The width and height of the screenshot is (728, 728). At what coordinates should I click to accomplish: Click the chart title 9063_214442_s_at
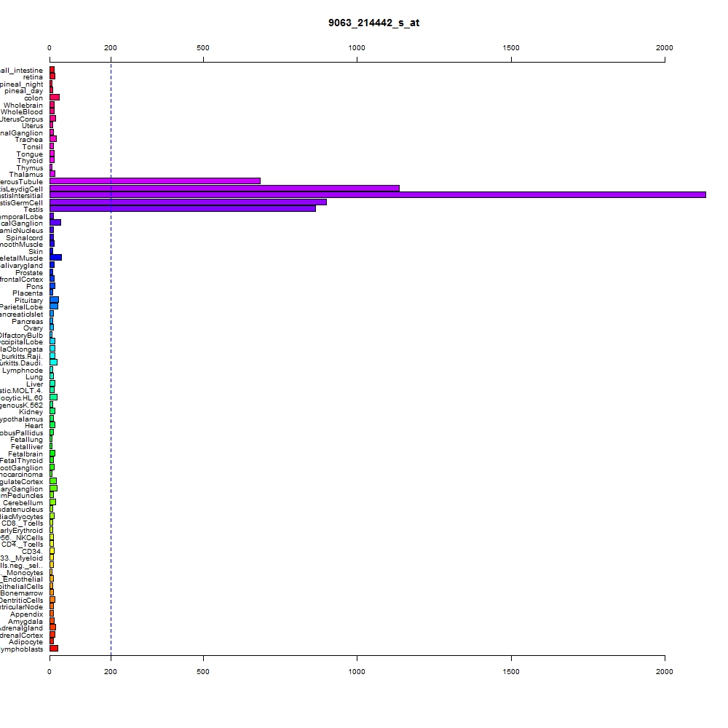pyautogui.click(x=373, y=23)
